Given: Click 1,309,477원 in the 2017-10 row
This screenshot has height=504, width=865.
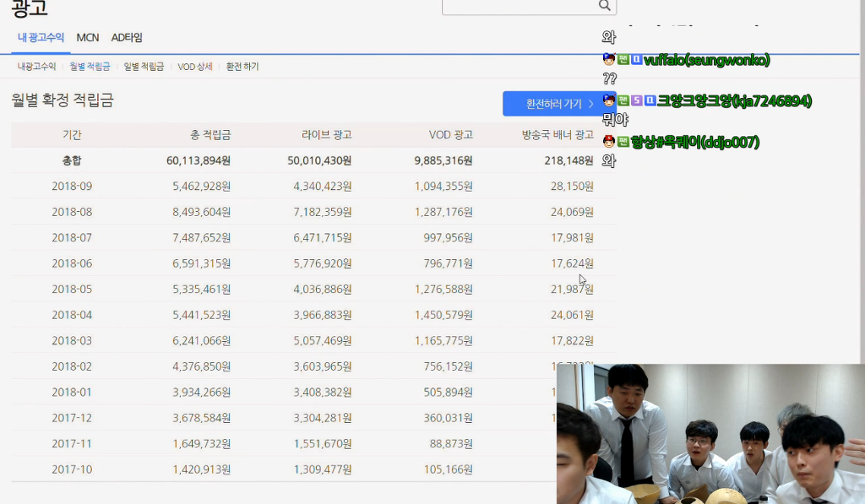Looking at the screenshot, I should (x=323, y=469).
